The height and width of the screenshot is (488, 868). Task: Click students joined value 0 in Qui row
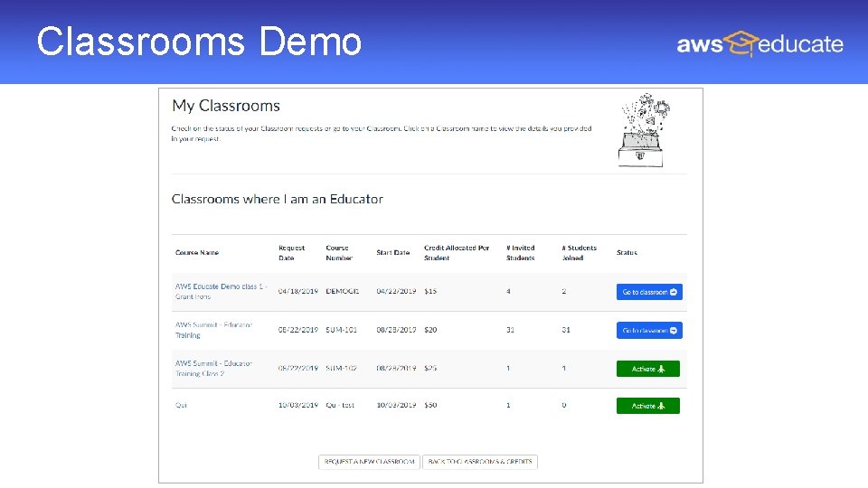[x=564, y=405]
